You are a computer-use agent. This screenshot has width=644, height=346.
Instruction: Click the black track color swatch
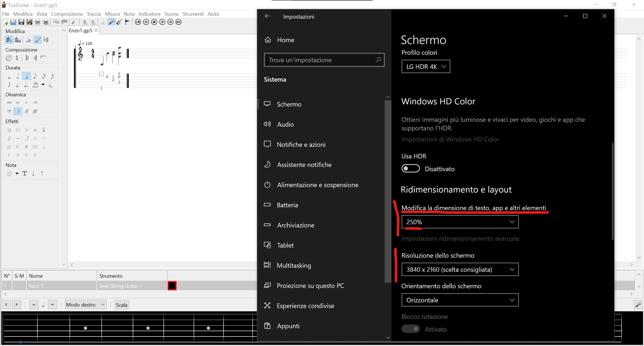tap(172, 286)
